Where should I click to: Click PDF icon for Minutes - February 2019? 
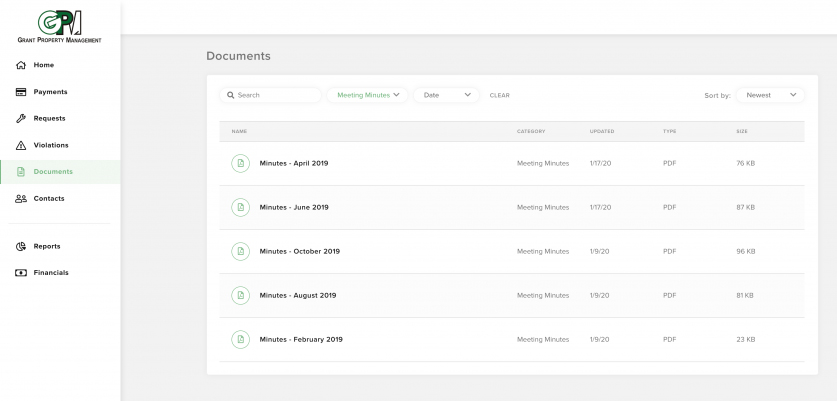(240, 339)
